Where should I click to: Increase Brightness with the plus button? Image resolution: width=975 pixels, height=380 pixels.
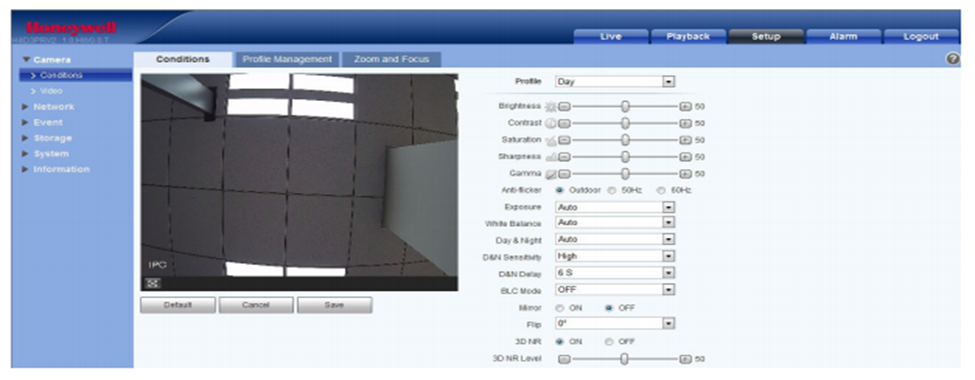(685, 106)
